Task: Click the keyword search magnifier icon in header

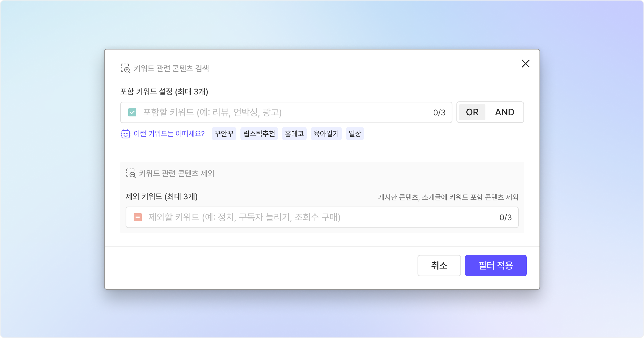Action: click(x=126, y=68)
